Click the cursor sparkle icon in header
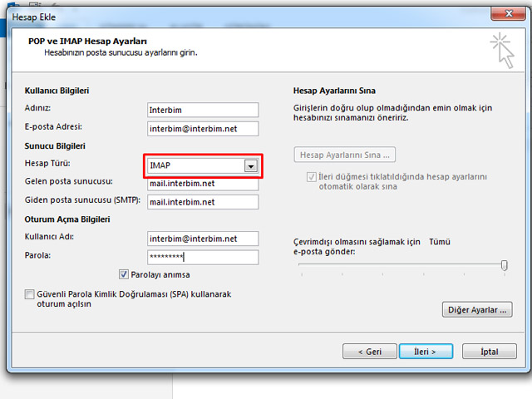The height and width of the screenshot is (399, 532). [x=501, y=48]
